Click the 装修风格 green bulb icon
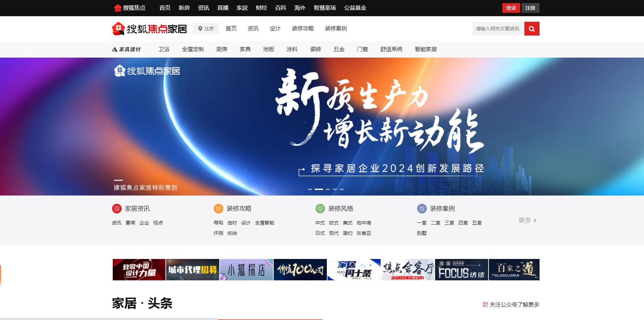 [320, 209]
